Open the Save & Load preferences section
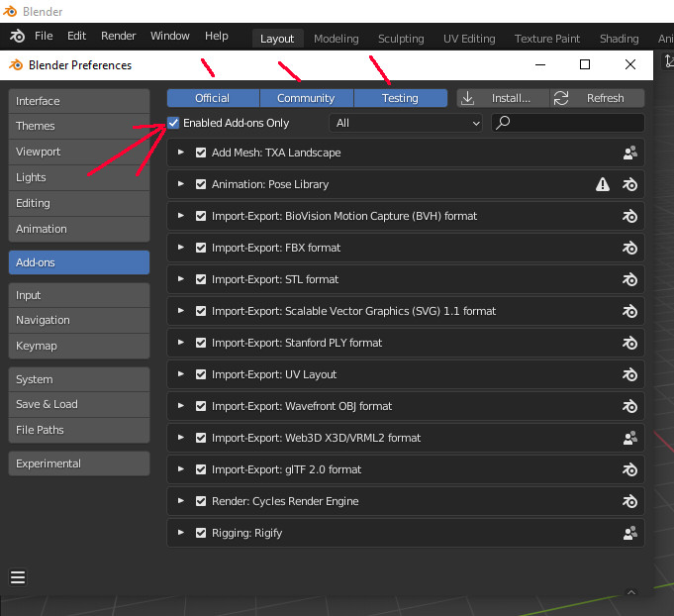The width and height of the screenshot is (674, 616). coord(79,404)
